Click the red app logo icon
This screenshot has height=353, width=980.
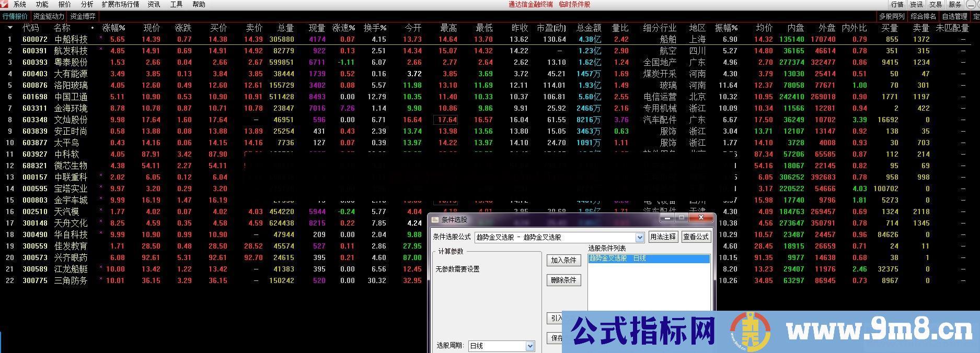(4, 4)
